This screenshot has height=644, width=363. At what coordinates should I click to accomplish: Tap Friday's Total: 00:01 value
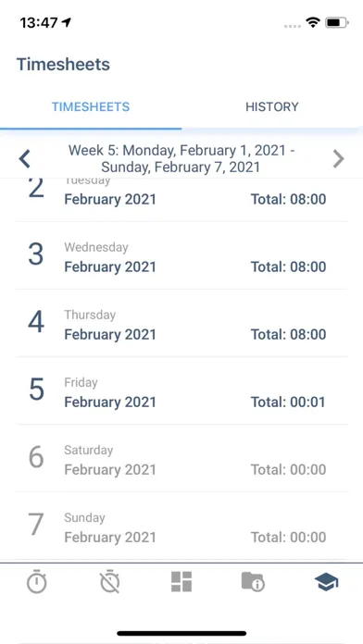[x=288, y=402]
